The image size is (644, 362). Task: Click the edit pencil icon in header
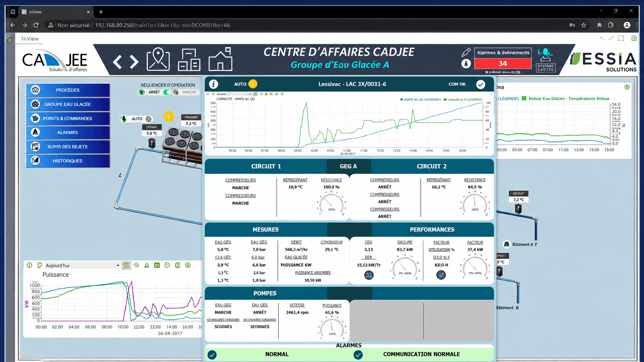pos(466,52)
